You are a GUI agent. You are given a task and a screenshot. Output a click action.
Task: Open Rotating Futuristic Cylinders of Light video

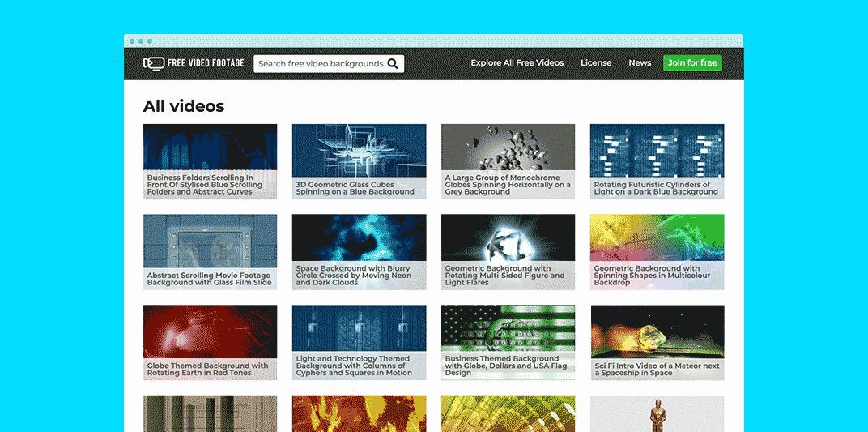click(657, 161)
